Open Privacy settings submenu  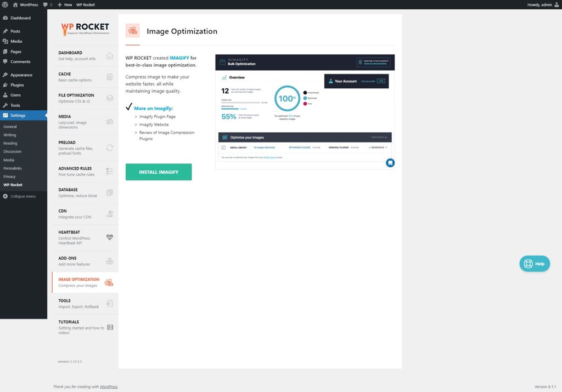(9, 177)
